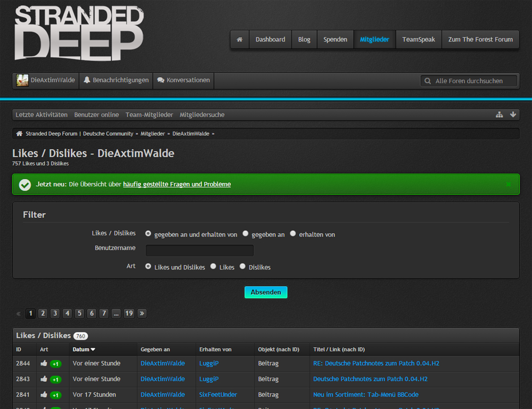
Task: Click the next page arrow in pagination
Action: point(142,314)
